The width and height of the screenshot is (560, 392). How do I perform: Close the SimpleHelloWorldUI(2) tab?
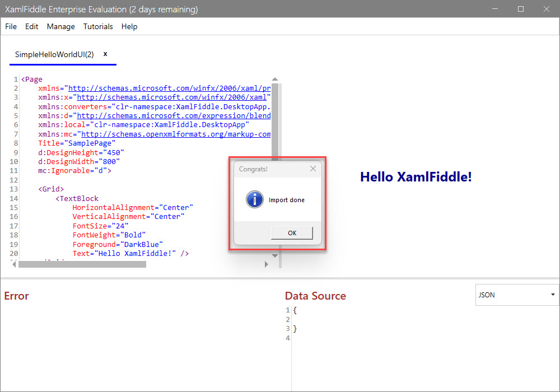pyautogui.click(x=105, y=54)
